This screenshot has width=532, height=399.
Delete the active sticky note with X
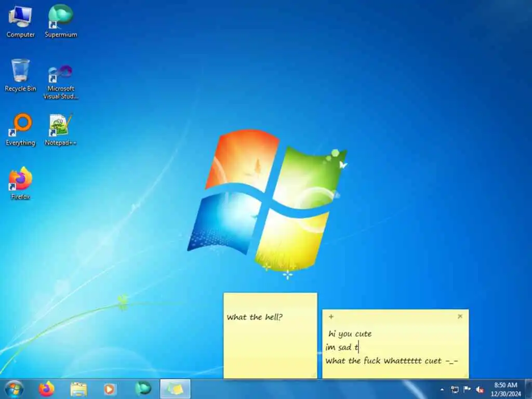(x=460, y=316)
